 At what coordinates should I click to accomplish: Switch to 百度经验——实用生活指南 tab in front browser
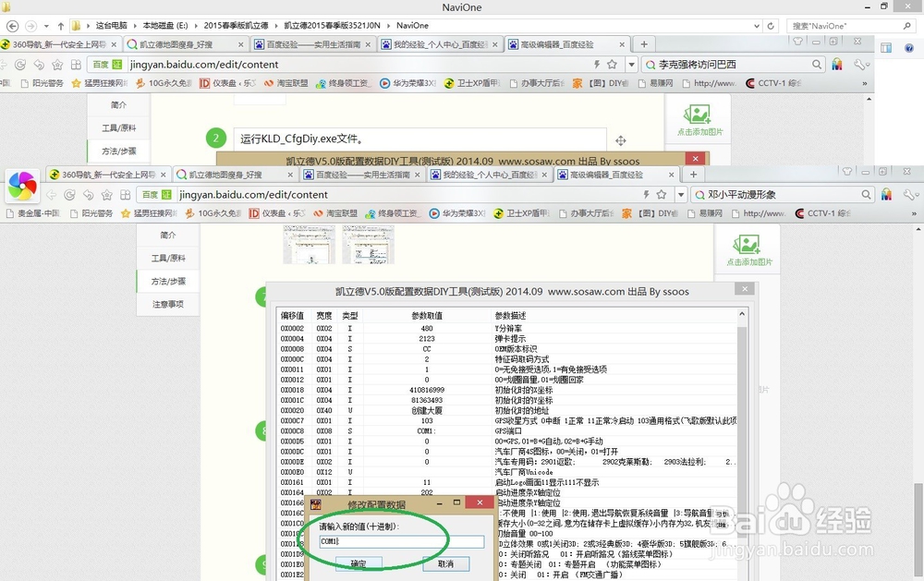(362, 175)
